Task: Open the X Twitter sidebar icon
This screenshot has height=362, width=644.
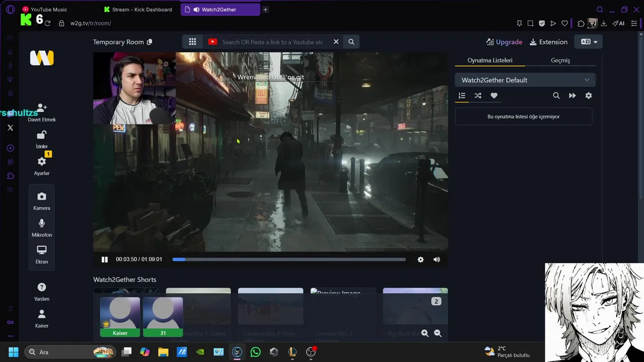Action: coord(10,128)
